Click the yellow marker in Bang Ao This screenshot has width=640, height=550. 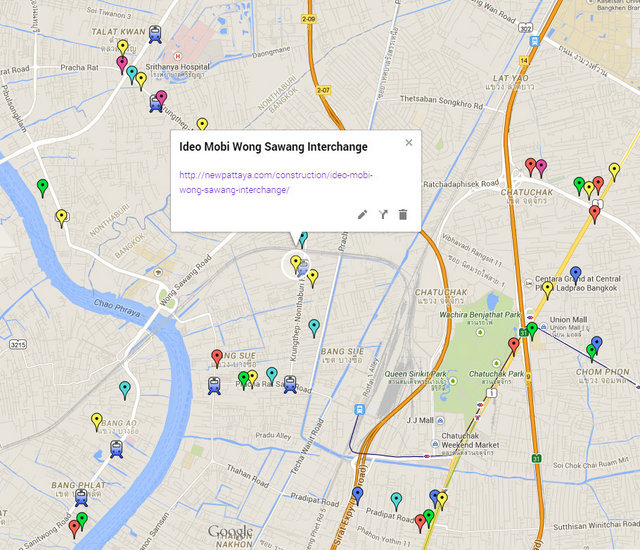coord(97,421)
